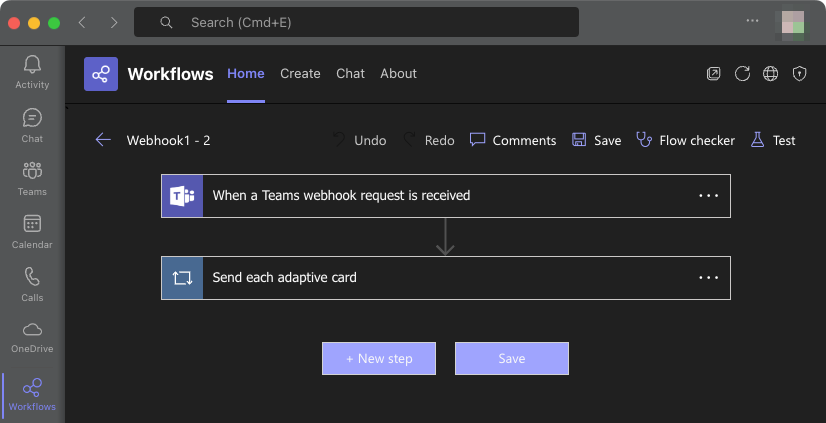
Task: Click Redo in the flow toolbar
Action: pos(429,140)
